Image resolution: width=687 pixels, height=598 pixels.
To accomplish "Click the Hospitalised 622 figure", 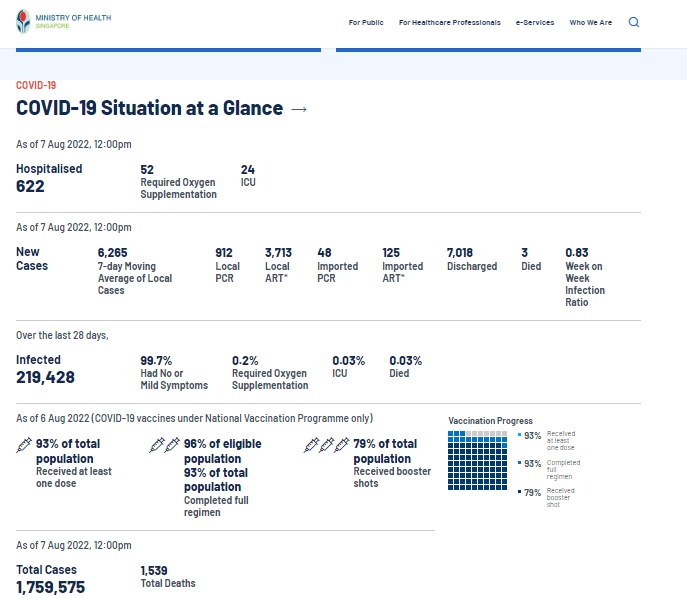I will point(31,186).
